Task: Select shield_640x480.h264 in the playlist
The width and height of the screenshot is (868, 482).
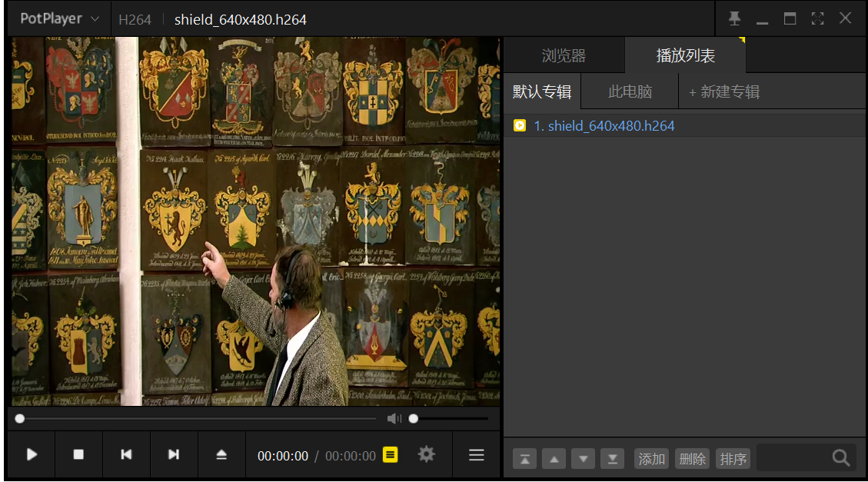Action: 604,125
